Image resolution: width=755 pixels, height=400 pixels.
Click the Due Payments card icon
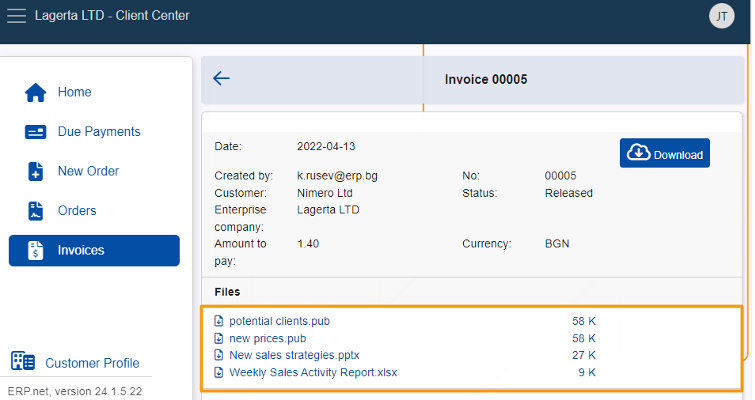[x=36, y=132]
